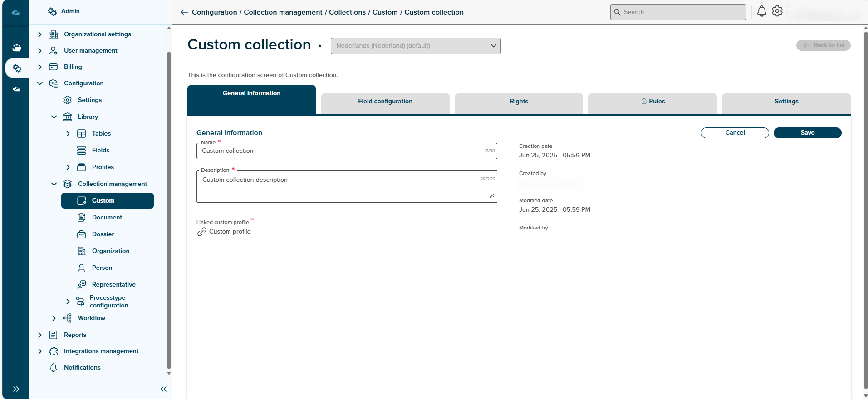Click the link icon next to Custom profile
This screenshot has width=868, height=399.
coord(202,232)
